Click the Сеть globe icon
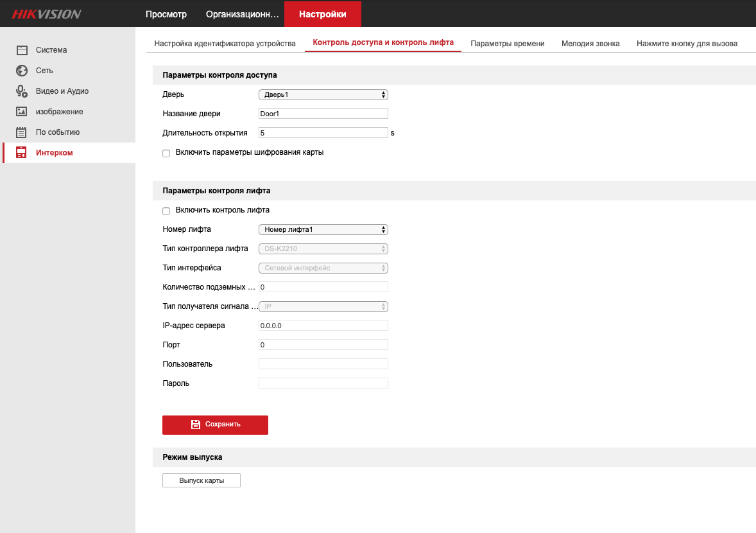The image size is (756, 533). [x=22, y=71]
